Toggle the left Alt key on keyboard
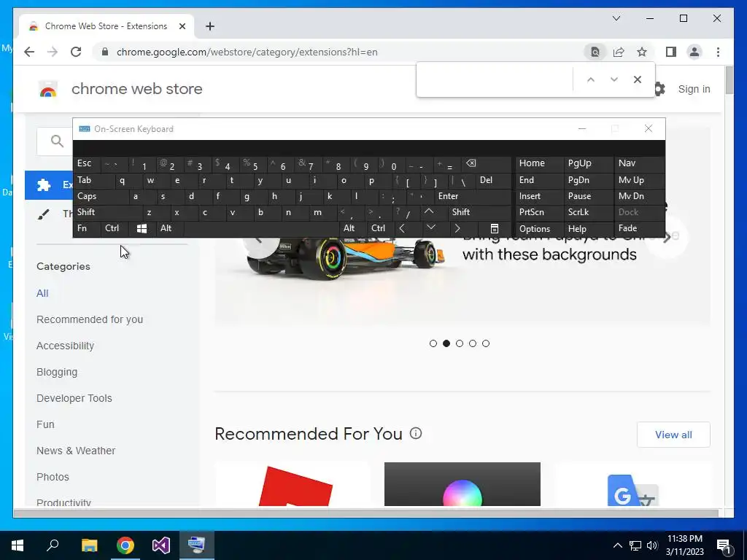Image resolution: width=747 pixels, height=560 pixels. coord(169,228)
